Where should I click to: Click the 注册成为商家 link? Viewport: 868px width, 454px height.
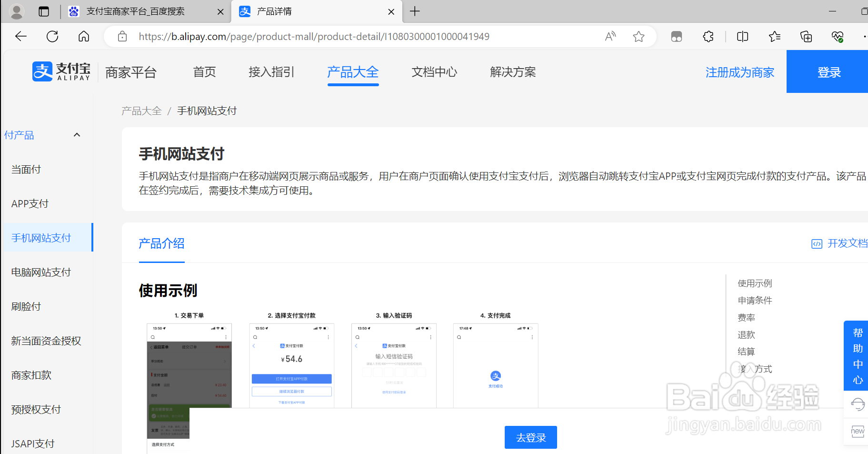740,72
